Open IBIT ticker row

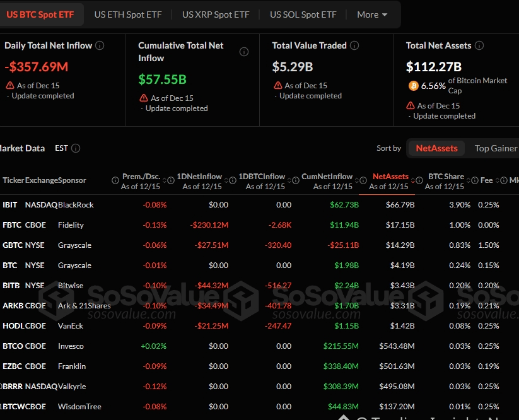pos(10,205)
